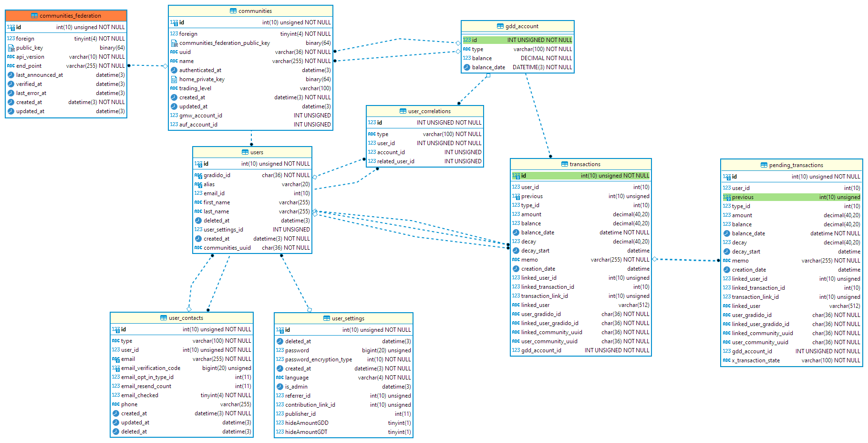Select the email_verification_code column in user_contacts
Viewport: 868px width, 443px height.
(x=151, y=368)
